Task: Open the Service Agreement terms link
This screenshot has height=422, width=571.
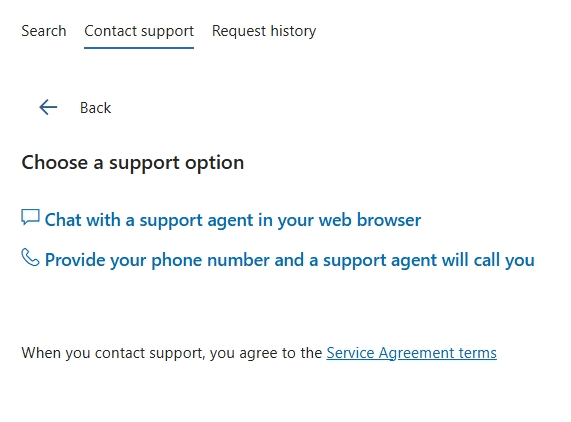Action: coord(411,353)
